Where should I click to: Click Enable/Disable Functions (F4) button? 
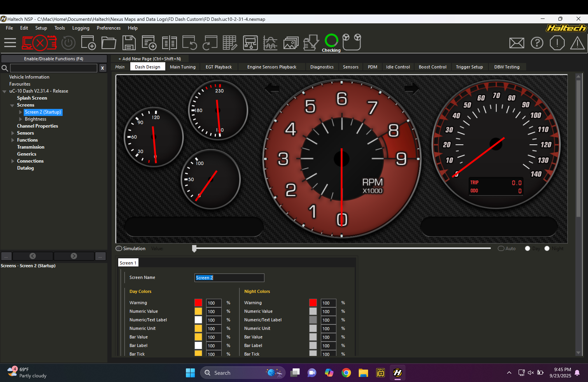54,59
